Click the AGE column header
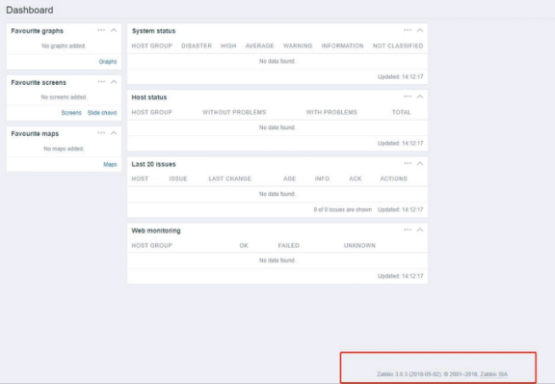555x385 pixels. pyautogui.click(x=289, y=179)
